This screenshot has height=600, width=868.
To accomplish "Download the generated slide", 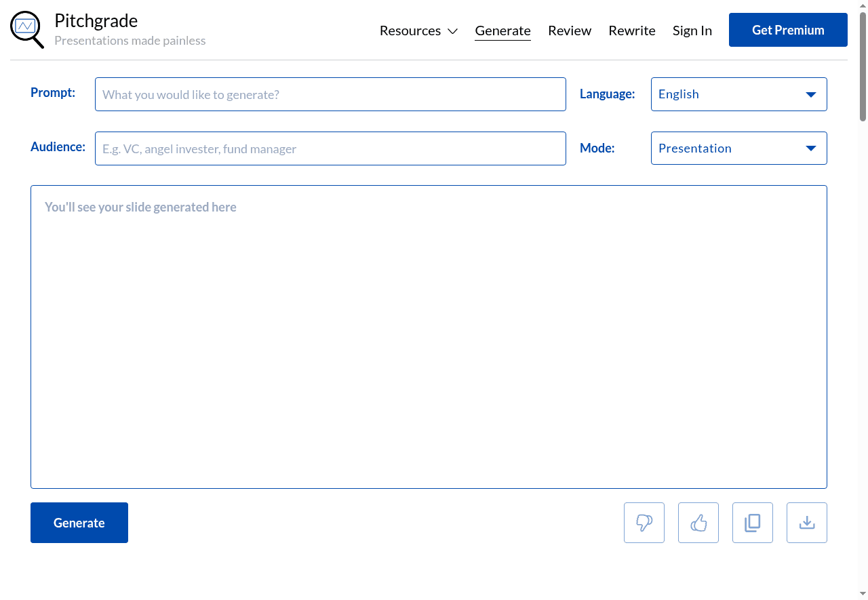I will click(807, 523).
